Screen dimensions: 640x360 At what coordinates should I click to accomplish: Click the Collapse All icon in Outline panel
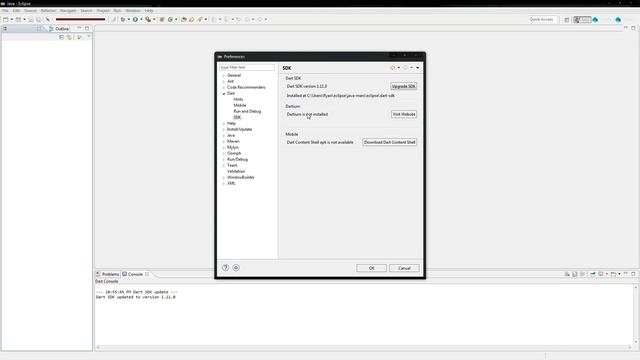click(x=61, y=37)
